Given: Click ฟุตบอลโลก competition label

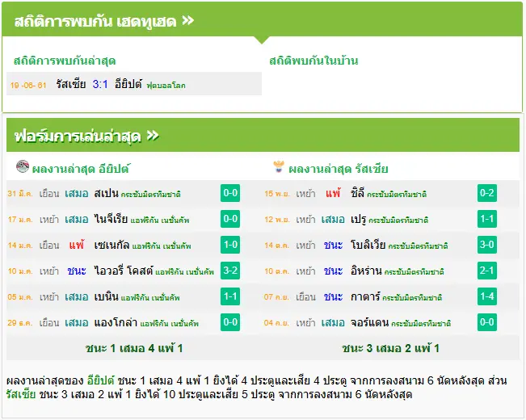Looking at the screenshot, I should point(166,86).
